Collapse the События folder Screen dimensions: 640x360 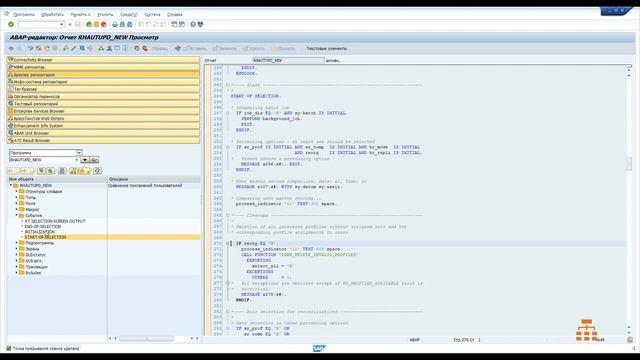tap(17, 215)
